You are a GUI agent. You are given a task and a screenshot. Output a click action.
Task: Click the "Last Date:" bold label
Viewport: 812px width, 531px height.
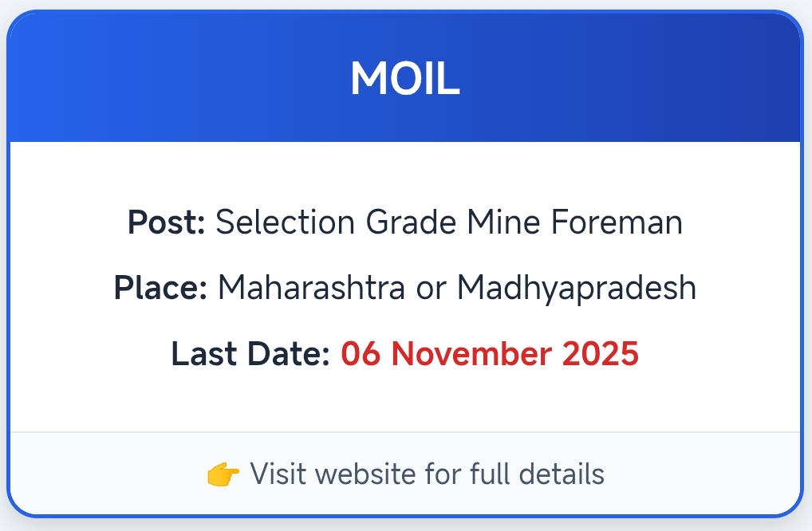tap(250, 353)
